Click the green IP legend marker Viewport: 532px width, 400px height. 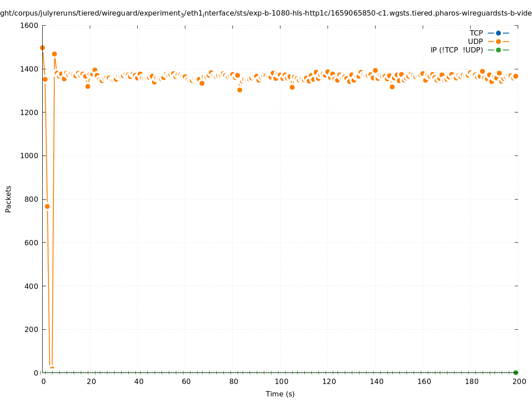coord(498,50)
